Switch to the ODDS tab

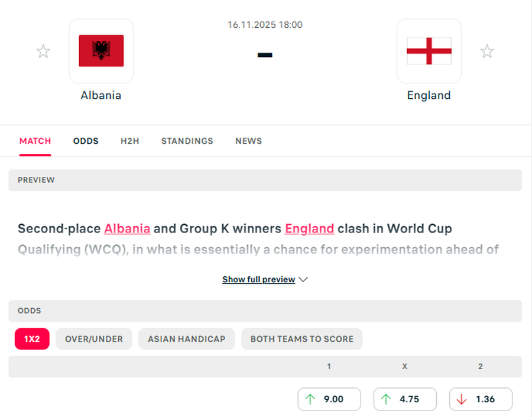pyautogui.click(x=86, y=141)
